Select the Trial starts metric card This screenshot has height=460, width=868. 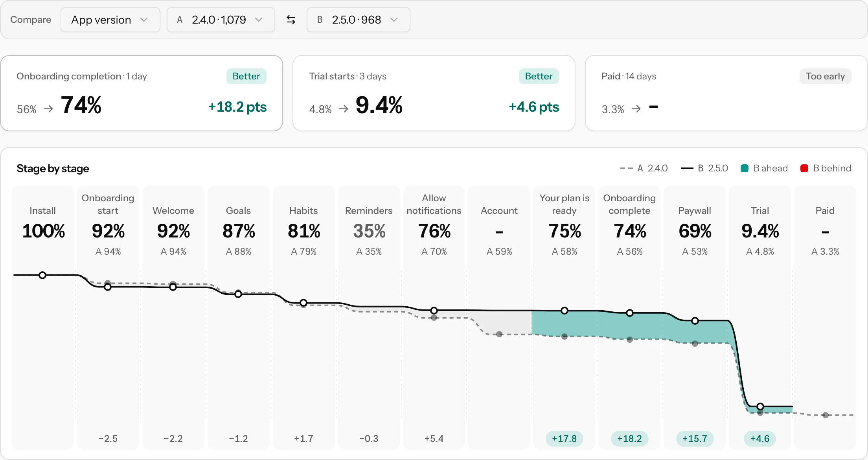434,93
